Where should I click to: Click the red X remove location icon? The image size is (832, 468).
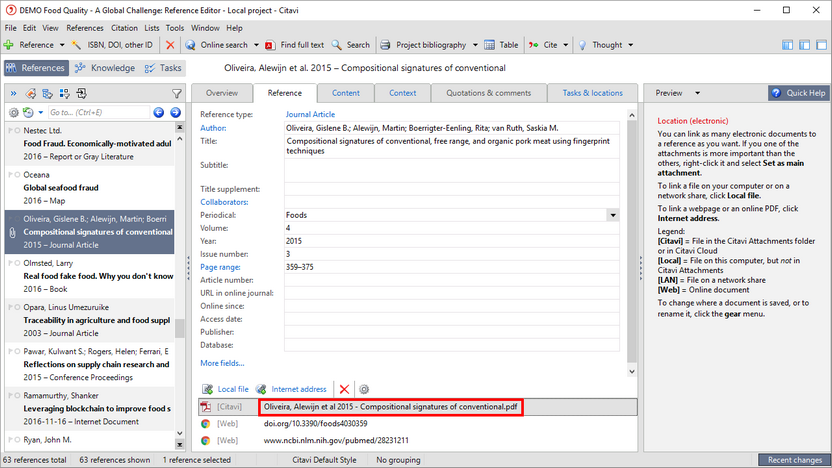click(344, 389)
